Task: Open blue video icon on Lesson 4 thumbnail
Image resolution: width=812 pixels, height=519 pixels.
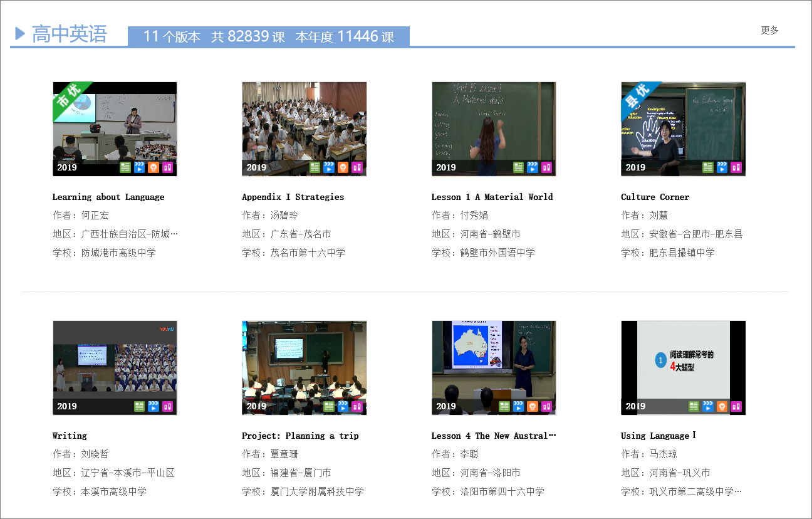Action: (x=518, y=406)
